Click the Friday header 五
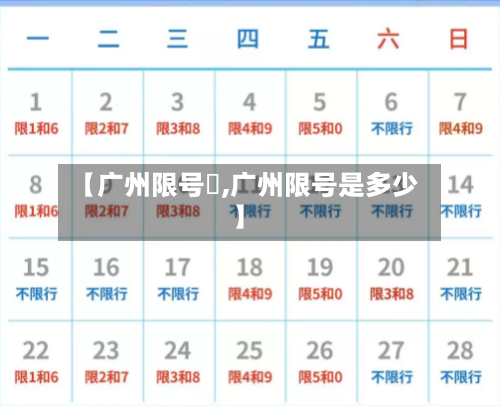The image size is (500, 406). pyautogui.click(x=319, y=39)
